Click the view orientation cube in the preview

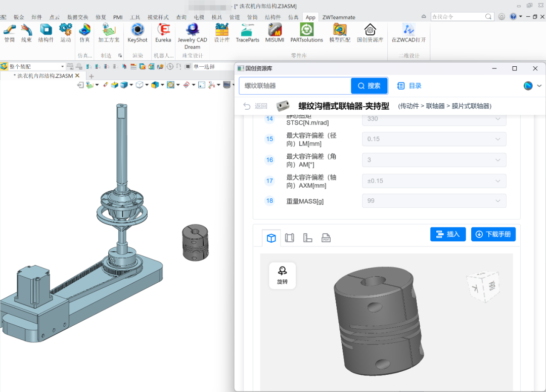483,286
